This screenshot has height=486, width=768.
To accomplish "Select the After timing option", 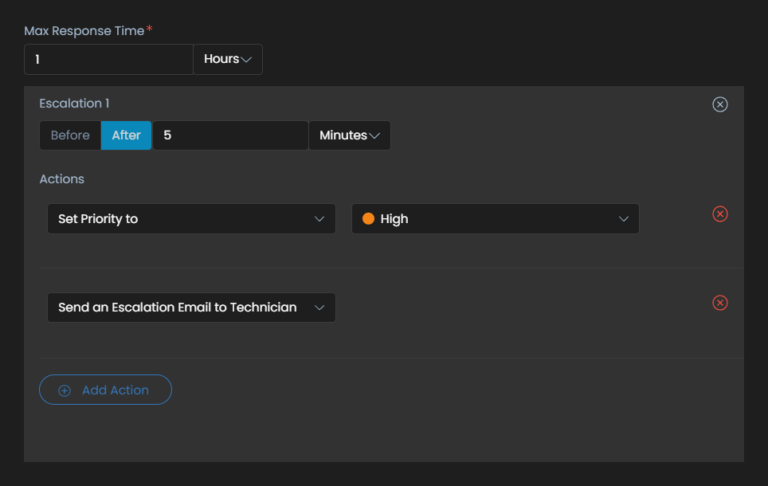I will (126, 135).
